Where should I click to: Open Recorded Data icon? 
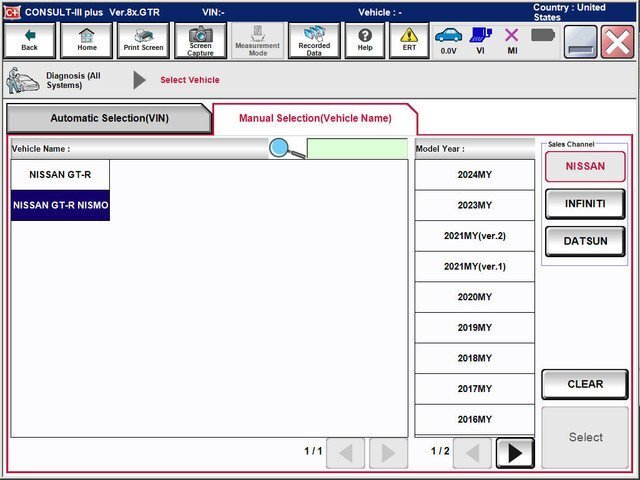314,40
